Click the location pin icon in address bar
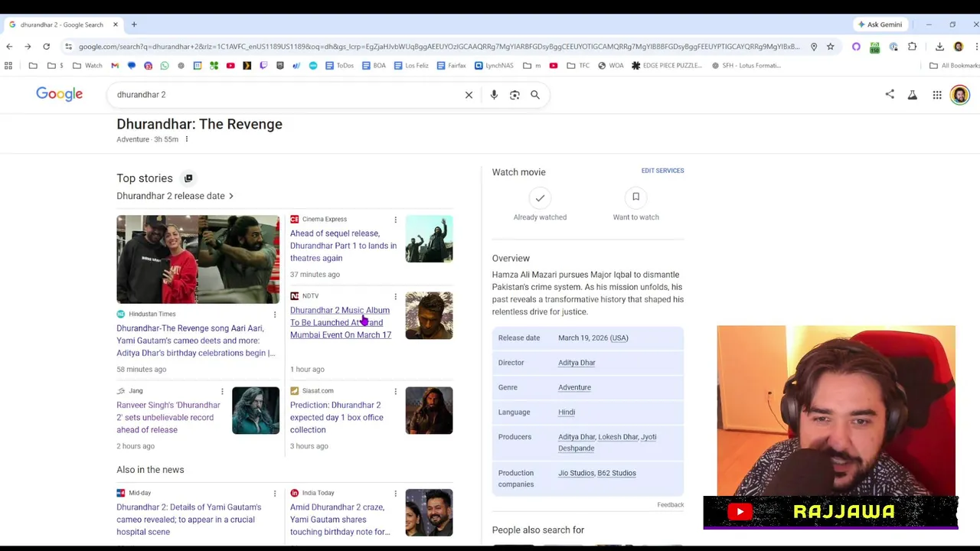Screen dimensions: 980x551 [x=814, y=47]
